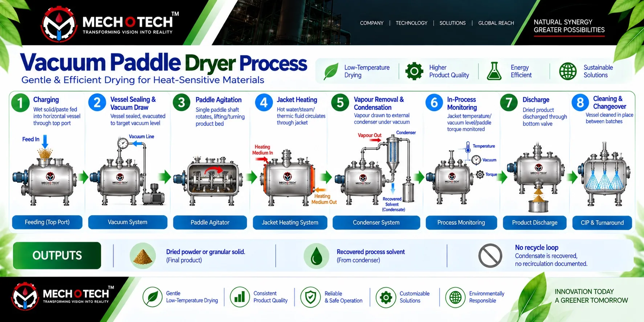644x322 pixels.
Task: Click the 'Heating Medium Out' label
Action: point(324,199)
